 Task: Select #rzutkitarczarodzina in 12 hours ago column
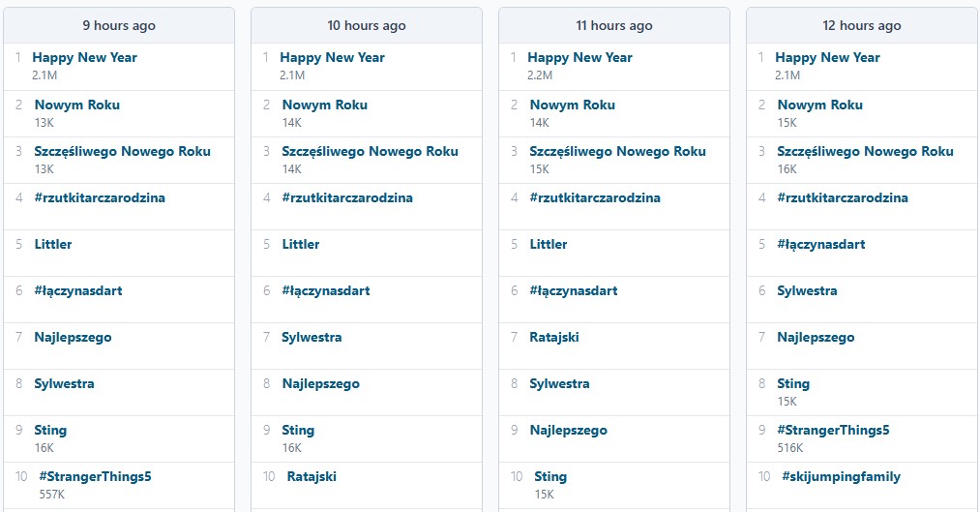click(843, 198)
